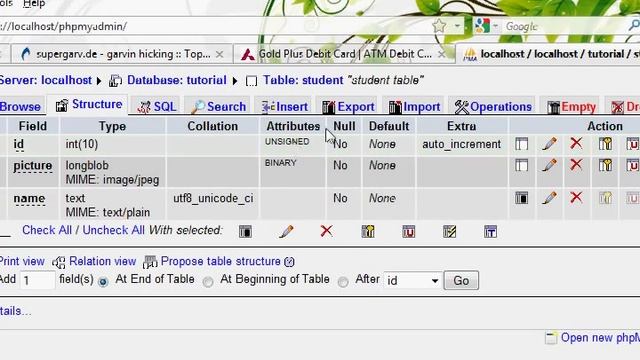Open the Search tab
This screenshot has height=360, width=640.
point(219,107)
